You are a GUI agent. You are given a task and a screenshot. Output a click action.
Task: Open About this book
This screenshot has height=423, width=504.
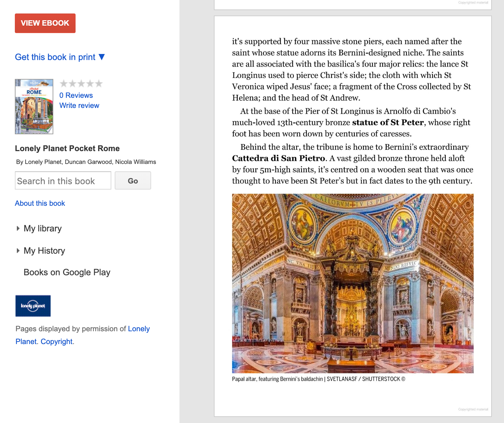point(40,203)
